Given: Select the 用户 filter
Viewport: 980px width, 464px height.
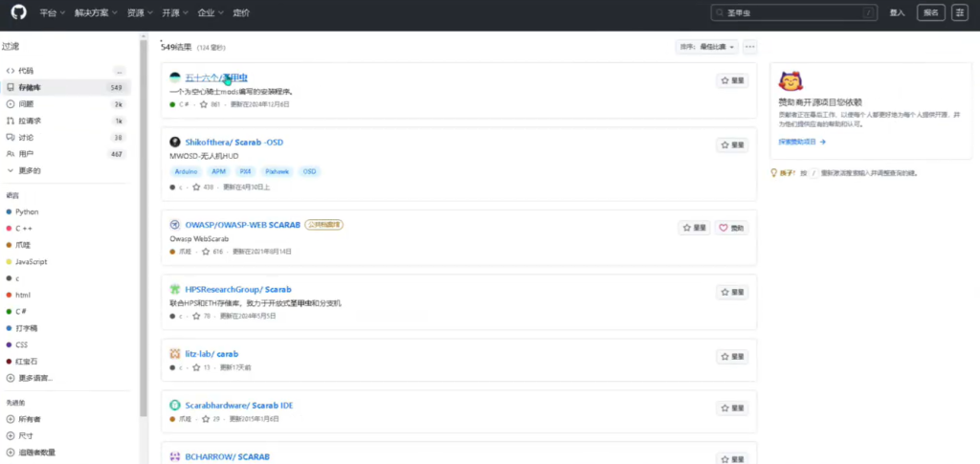Looking at the screenshot, I should (x=66, y=154).
